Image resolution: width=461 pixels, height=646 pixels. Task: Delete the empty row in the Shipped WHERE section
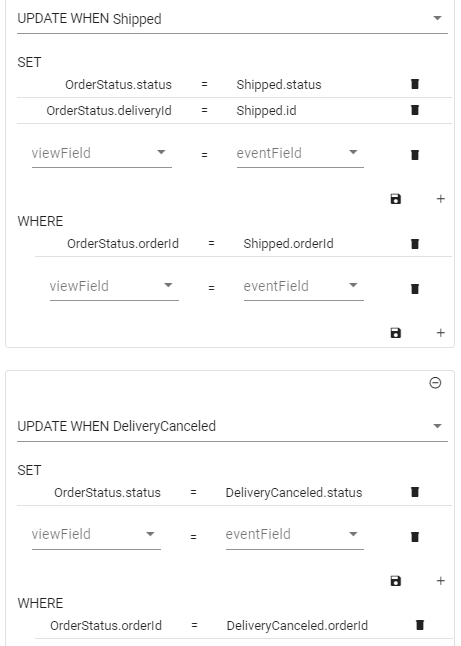(x=415, y=289)
